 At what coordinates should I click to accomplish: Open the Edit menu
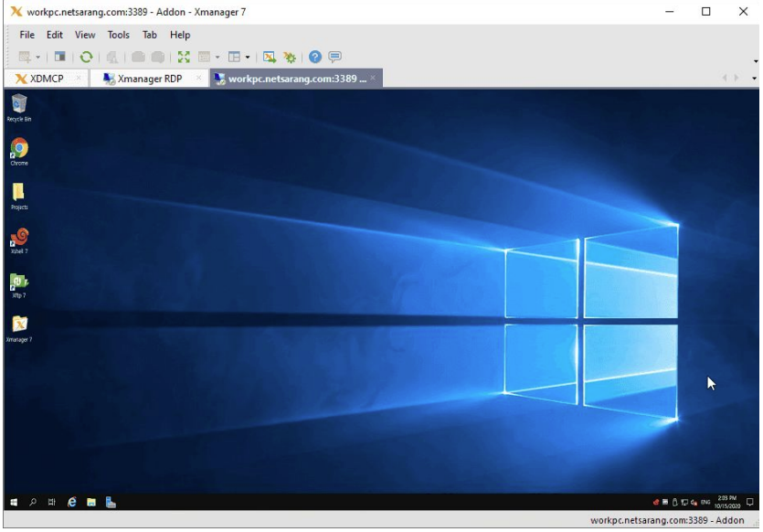(x=55, y=35)
